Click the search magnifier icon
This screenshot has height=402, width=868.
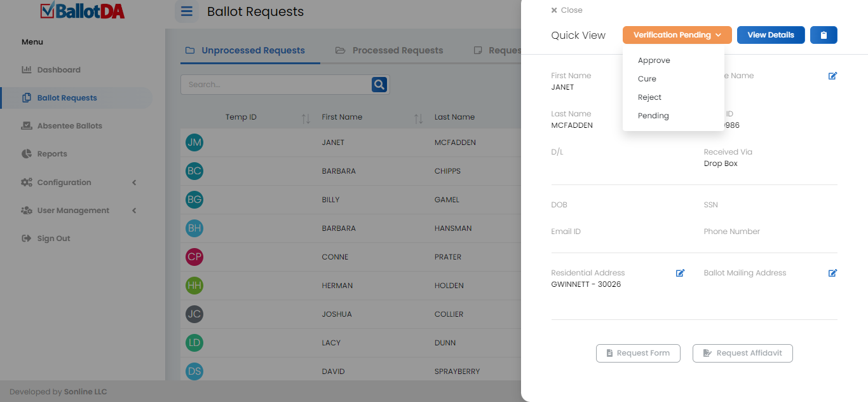[379, 85]
